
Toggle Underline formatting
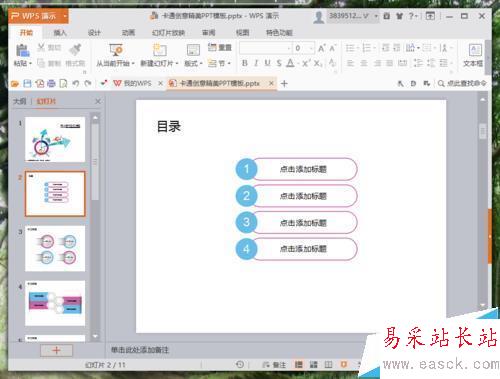click(x=267, y=63)
